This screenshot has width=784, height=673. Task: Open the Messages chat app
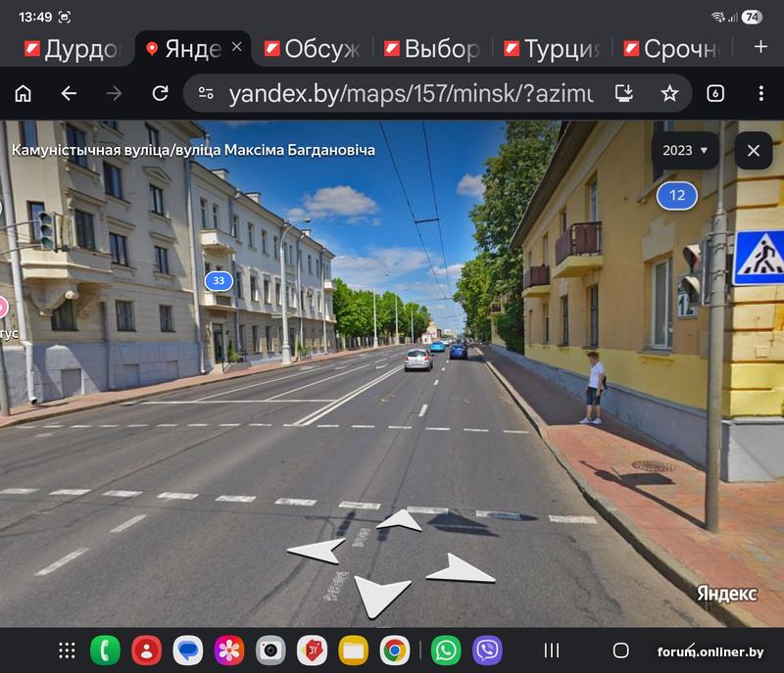[x=187, y=650]
